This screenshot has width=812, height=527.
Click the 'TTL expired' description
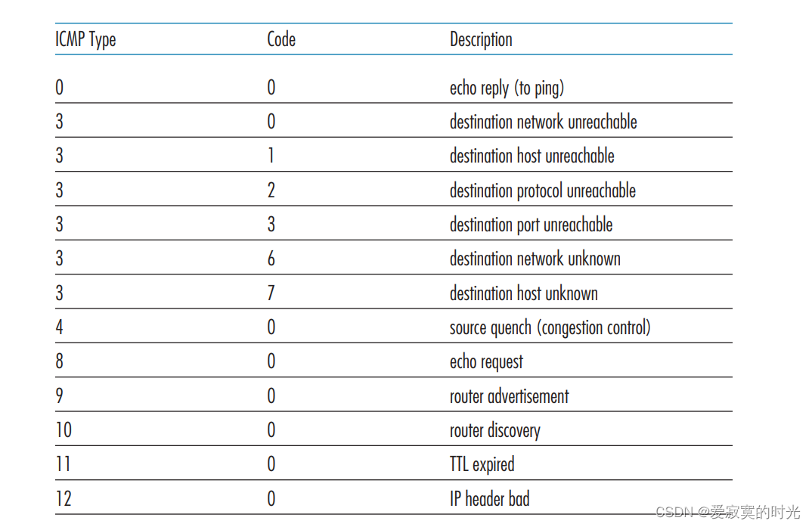(x=482, y=465)
